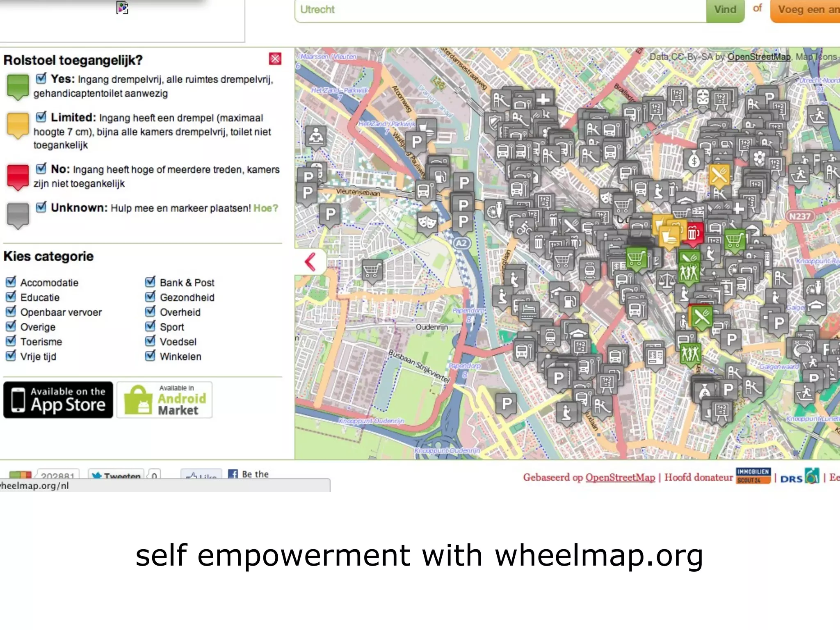Click the fuel pump marker below justice scales
This screenshot has height=630, width=840.
click(569, 301)
